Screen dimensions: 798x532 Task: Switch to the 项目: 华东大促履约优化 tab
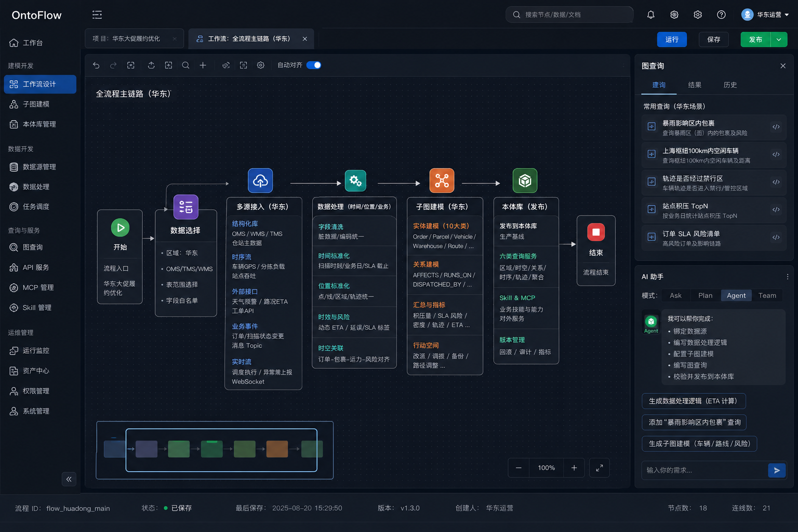(x=134, y=38)
